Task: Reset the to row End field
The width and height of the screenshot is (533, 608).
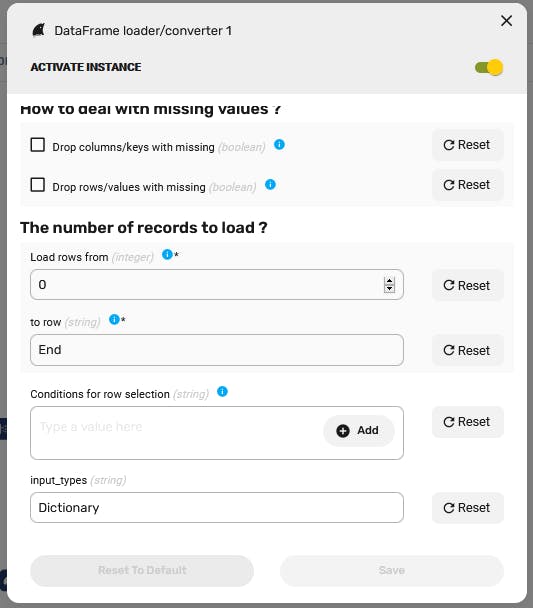Action: click(467, 351)
